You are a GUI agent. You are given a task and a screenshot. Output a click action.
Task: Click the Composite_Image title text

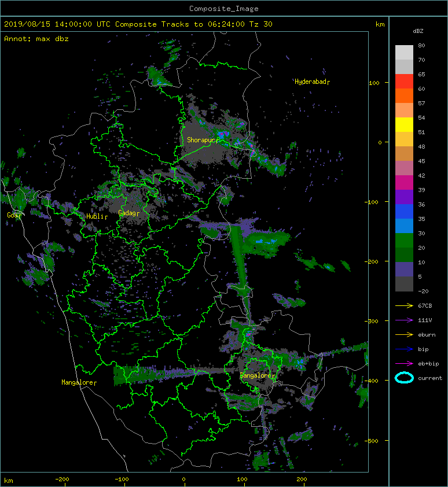(224, 9)
